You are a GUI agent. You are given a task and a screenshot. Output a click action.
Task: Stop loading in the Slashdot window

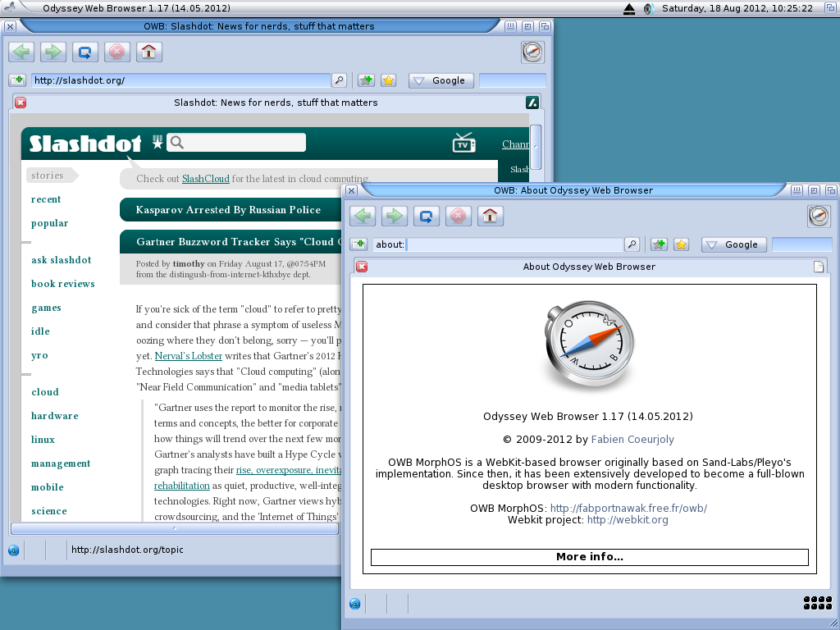coord(116,52)
